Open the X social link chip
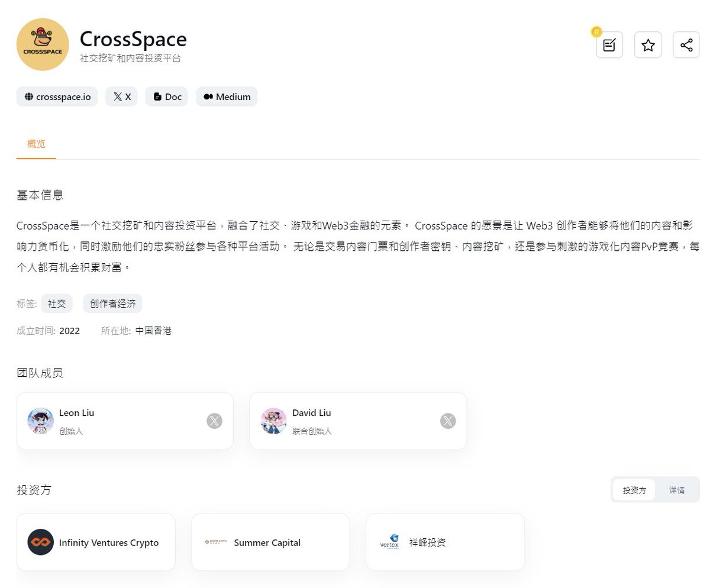This screenshot has height=588, width=710. pos(121,96)
